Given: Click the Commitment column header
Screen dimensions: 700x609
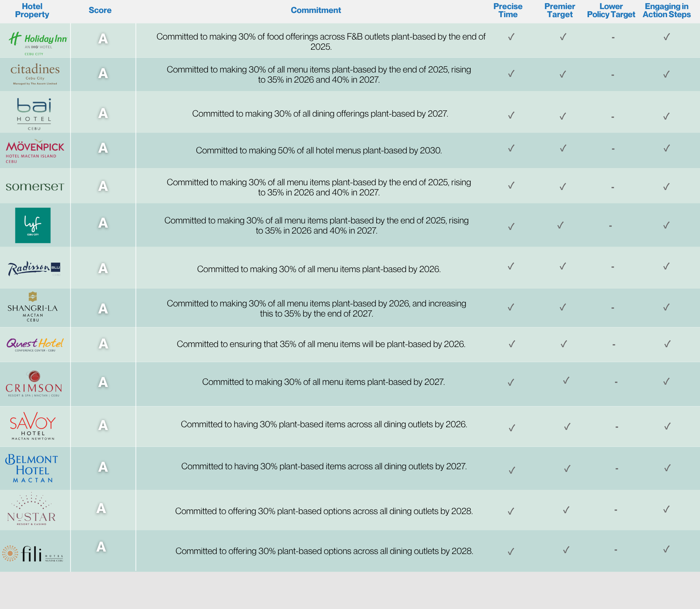Looking at the screenshot, I should coord(316,11).
